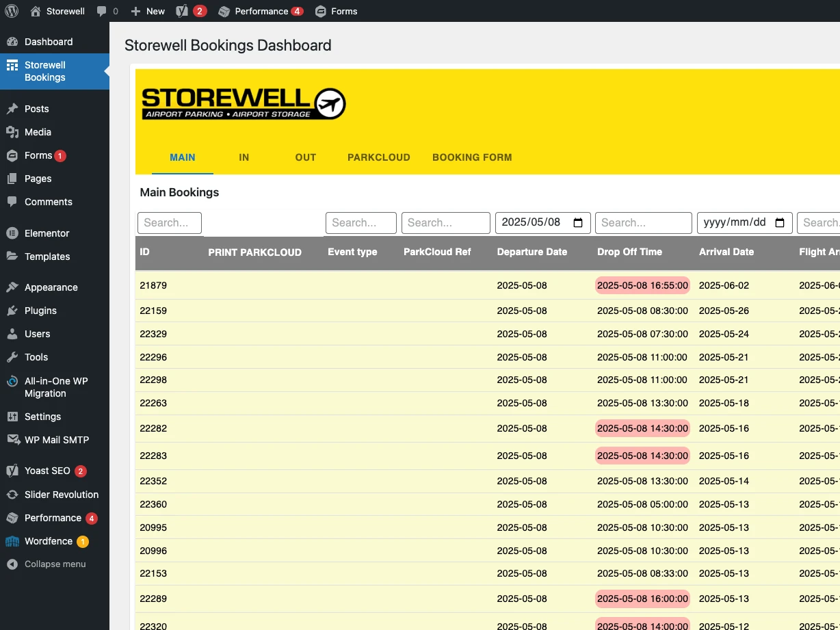Select booking ID 22159
Image resolution: width=840 pixels, height=630 pixels.
point(153,311)
